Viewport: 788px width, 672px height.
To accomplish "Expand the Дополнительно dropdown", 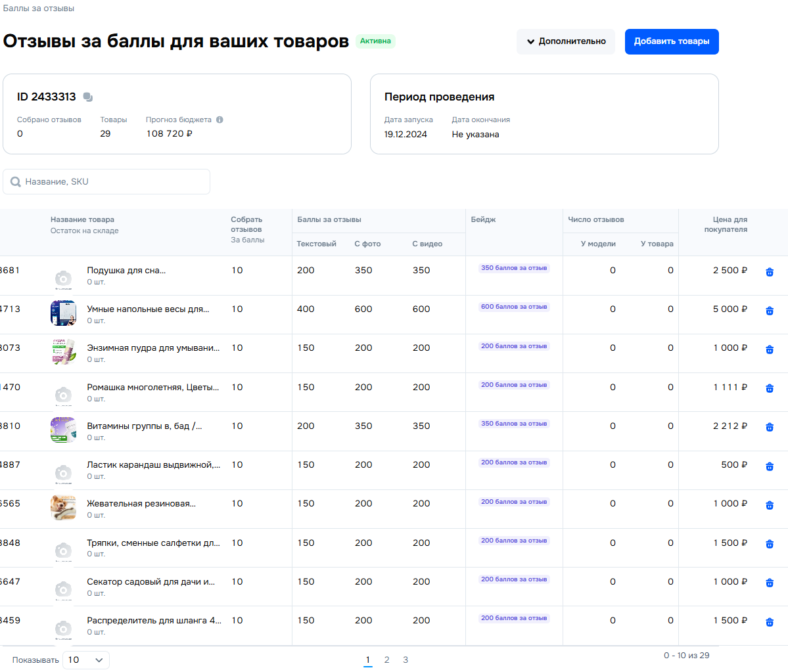I will click(566, 41).
